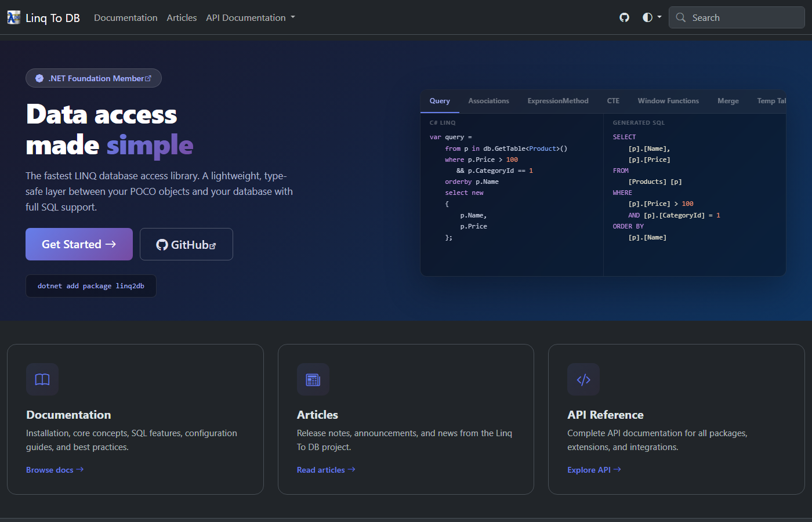The width and height of the screenshot is (812, 522).
Task: Click the 'C# LINQ' code panel label
Action: [x=443, y=123]
